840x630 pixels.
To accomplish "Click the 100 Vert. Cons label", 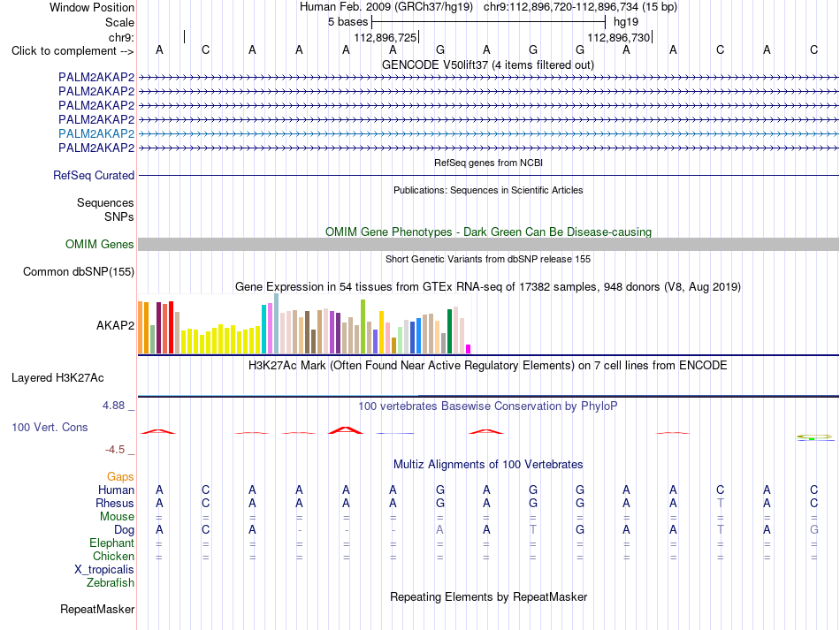I will [x=50, y=427].
